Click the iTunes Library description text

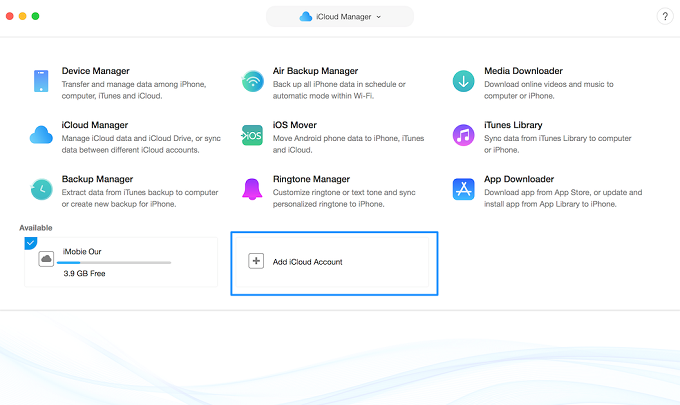[x=558, y=144]
